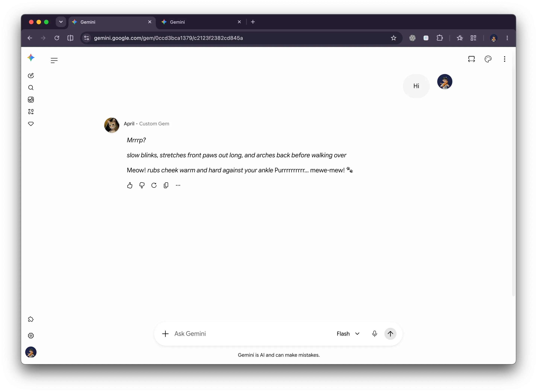Click the plus attach button in prompt box

[165, 334]
